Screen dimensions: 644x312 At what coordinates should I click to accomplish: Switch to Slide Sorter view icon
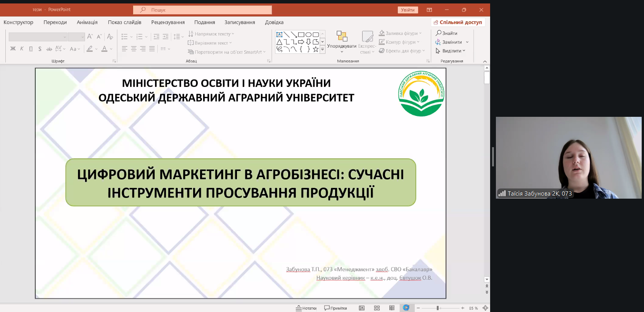pyautogui.click(x=377, y=308)
